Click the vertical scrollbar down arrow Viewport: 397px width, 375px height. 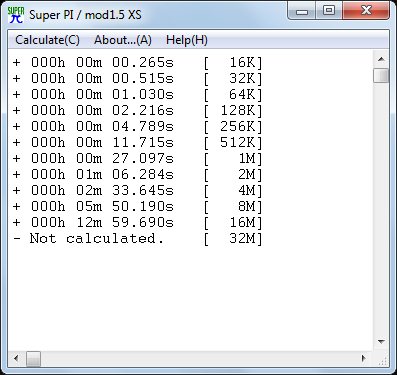tap(381, 342)
